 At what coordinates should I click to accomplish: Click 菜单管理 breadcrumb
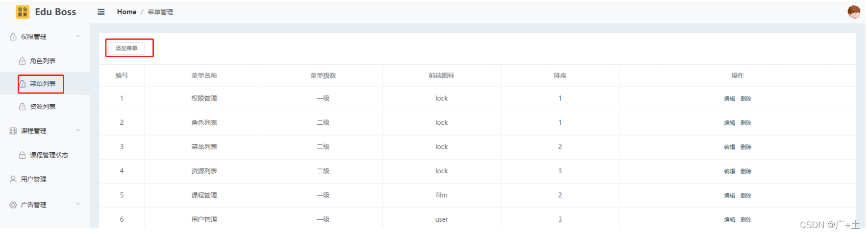click(160, 12)
